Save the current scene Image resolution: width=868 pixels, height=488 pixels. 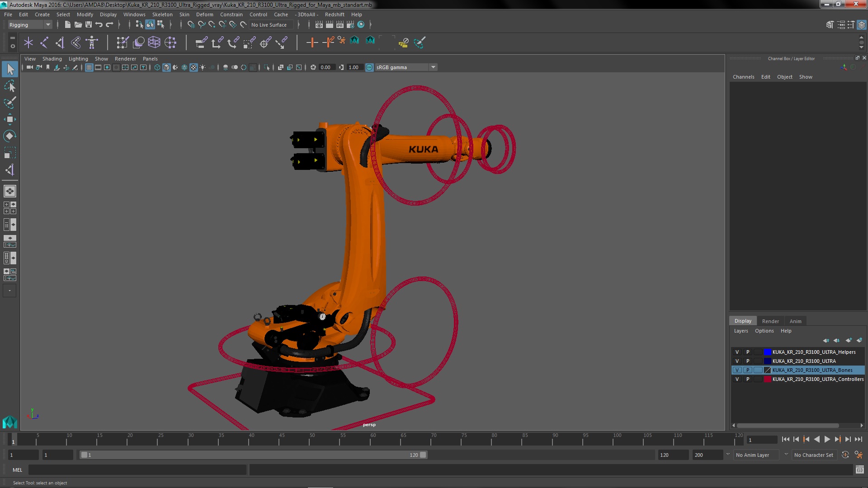(89, 25)
